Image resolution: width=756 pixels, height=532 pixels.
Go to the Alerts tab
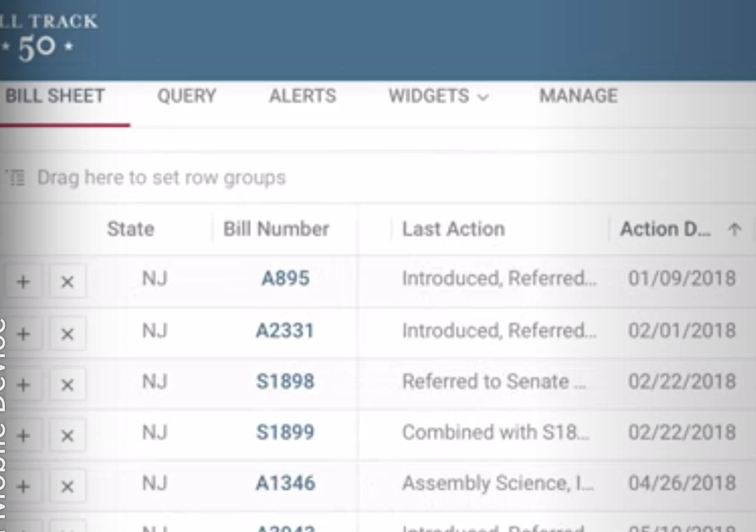pyautogui.click(x=302, y=96)
